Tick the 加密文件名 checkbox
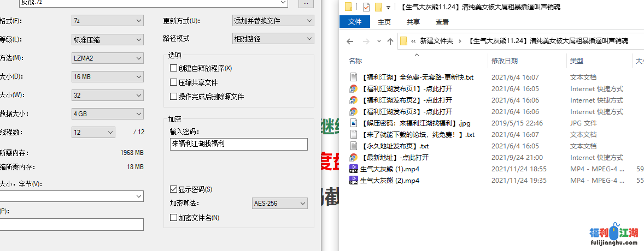The height and width of the screenshot is (251, 644). (174, 218)
